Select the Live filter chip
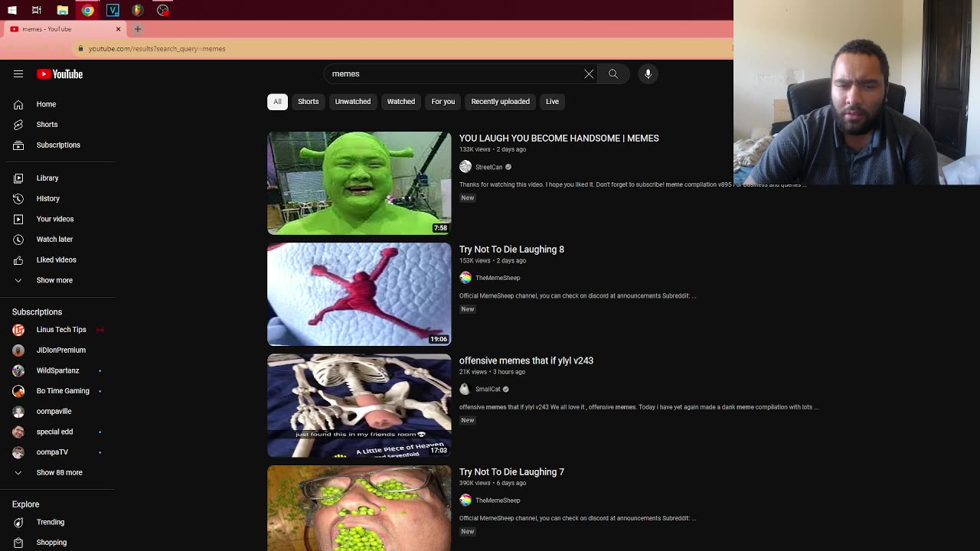Viewport: 980px width, 551px height. (552, 102)
